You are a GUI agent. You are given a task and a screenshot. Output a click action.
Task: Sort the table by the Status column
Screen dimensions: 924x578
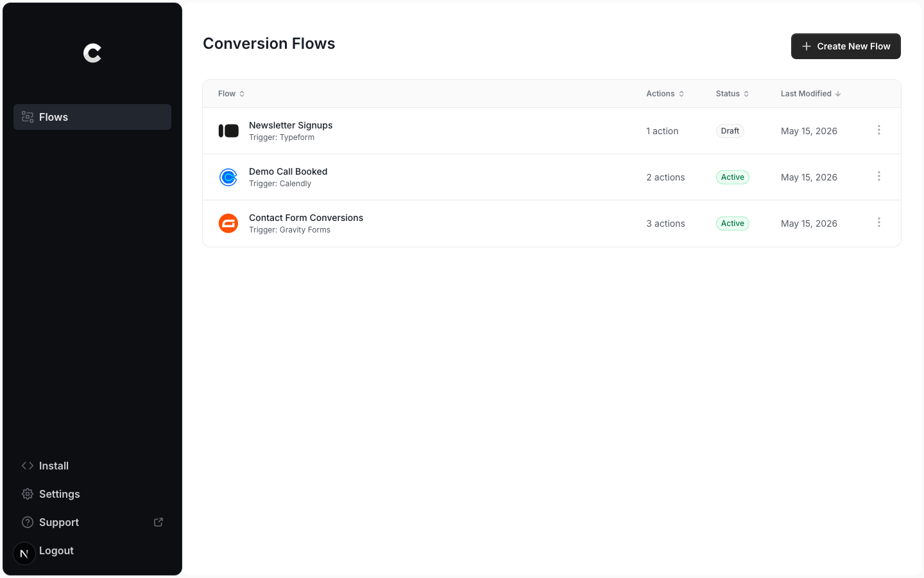click(x=732, y=94)
